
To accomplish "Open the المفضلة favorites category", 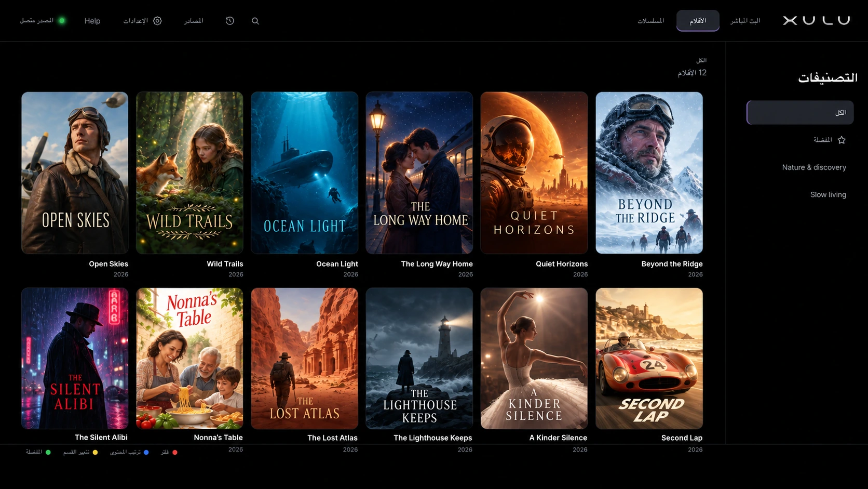I will tap(823, 140).
